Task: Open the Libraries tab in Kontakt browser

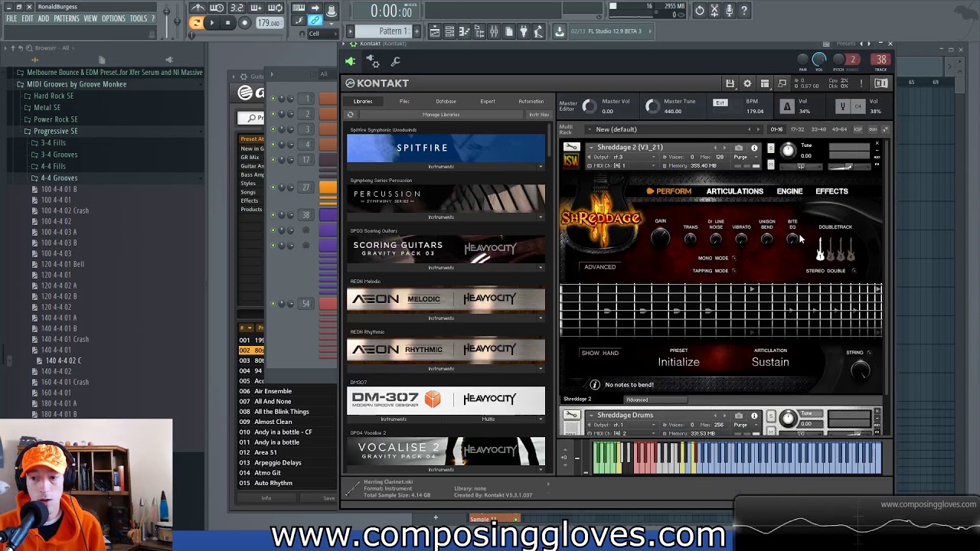Action: click(x=363, y=101)
